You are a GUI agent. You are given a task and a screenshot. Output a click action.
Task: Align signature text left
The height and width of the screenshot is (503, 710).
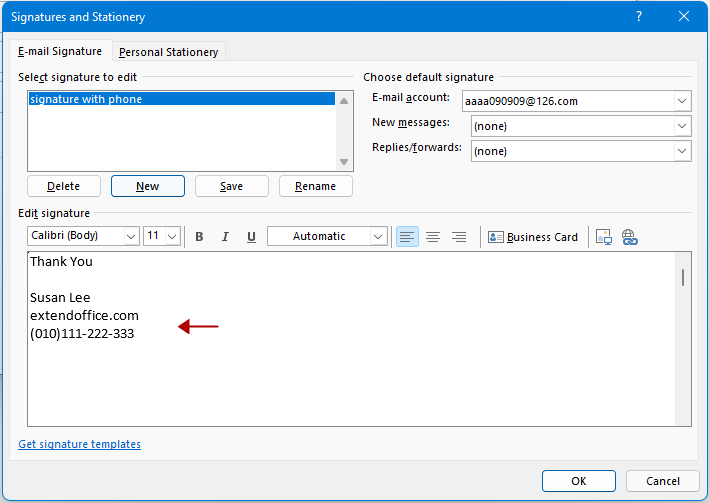(x=407, y=237)
